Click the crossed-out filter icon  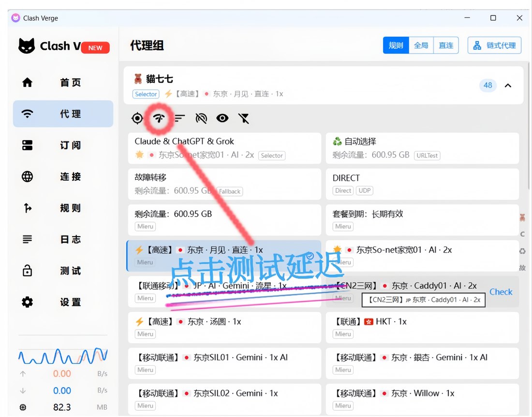click(244, 118)
